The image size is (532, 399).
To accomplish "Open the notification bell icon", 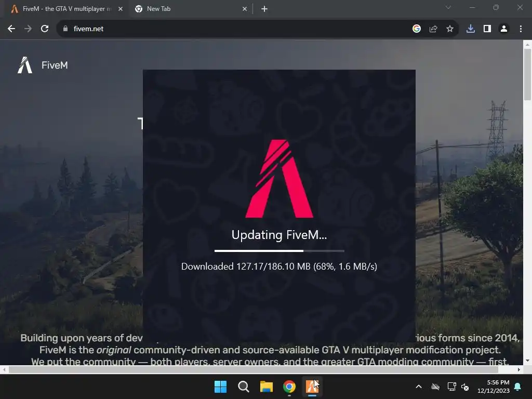I will 518,387.
